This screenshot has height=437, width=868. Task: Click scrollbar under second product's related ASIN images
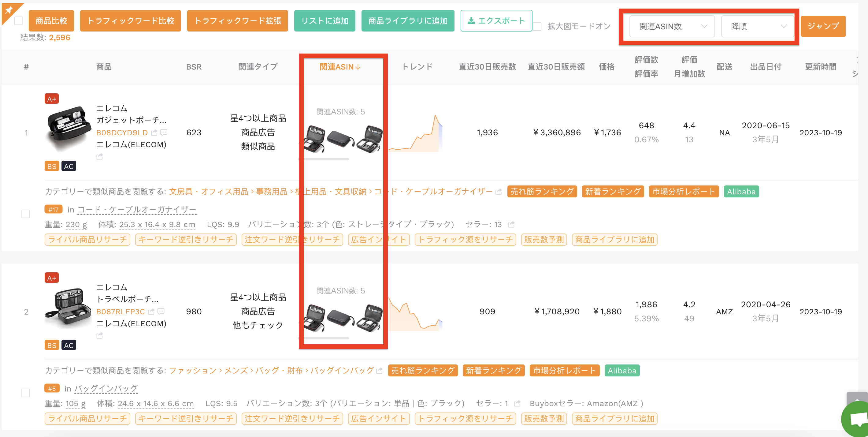[x=324, y=338]
